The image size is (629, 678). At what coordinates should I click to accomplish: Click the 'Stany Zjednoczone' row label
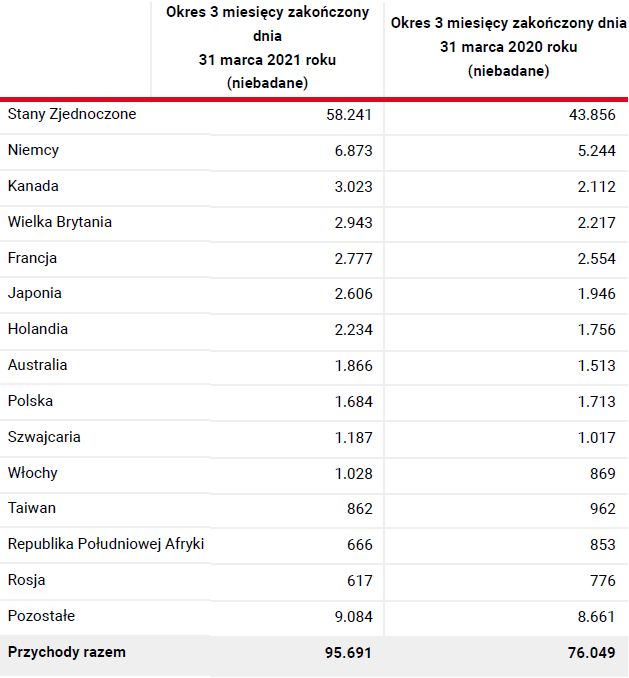pyautogui.click(x=72, y=114)
